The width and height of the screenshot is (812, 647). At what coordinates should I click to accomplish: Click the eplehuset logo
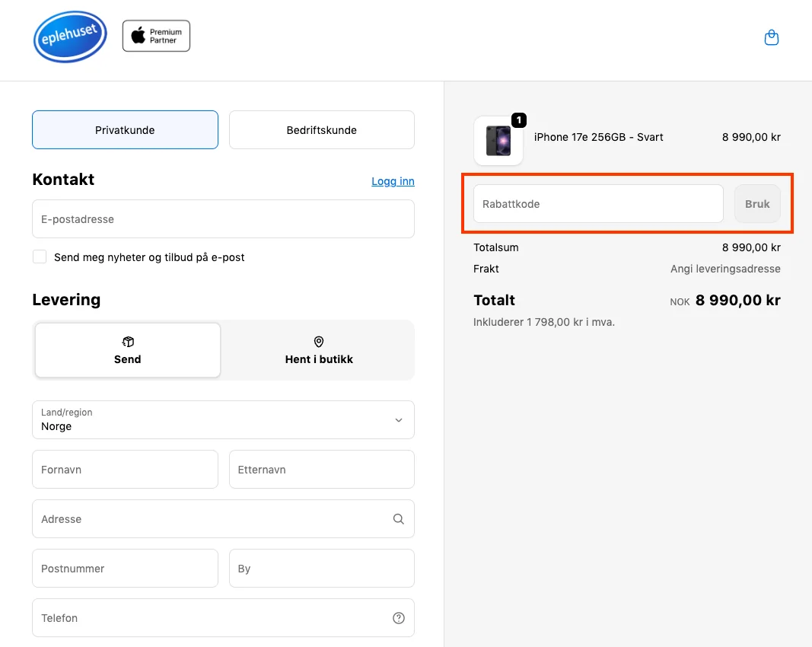click(70, 37)
